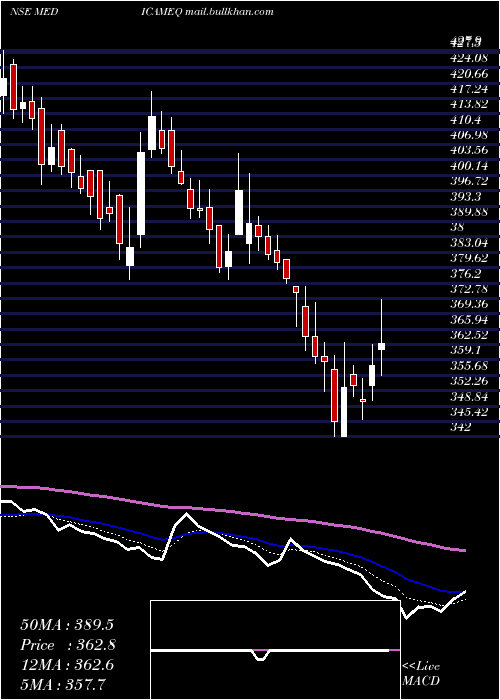Image resolution: width=500 pixels, height=700 pixels.
Task: Click the 417.24 price axis label
Action: pyautogui.click(x=469, y=89)
